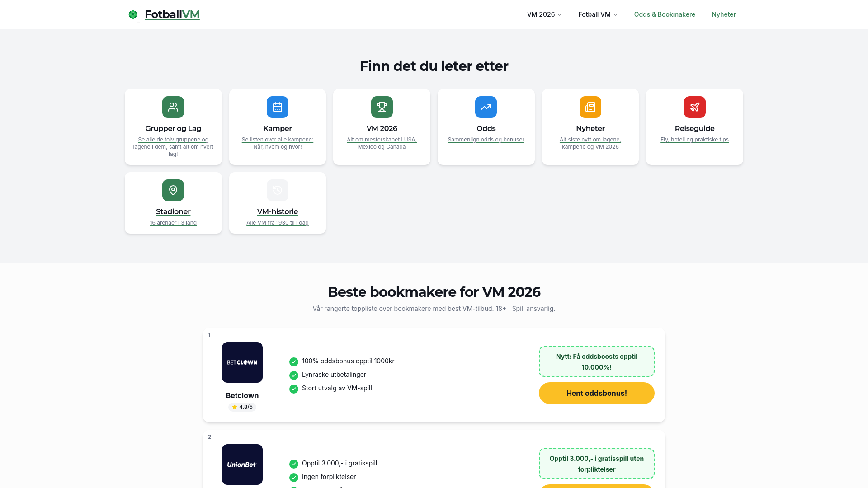Click the green FotballVM logo ball icon

(x=133, y=14)
